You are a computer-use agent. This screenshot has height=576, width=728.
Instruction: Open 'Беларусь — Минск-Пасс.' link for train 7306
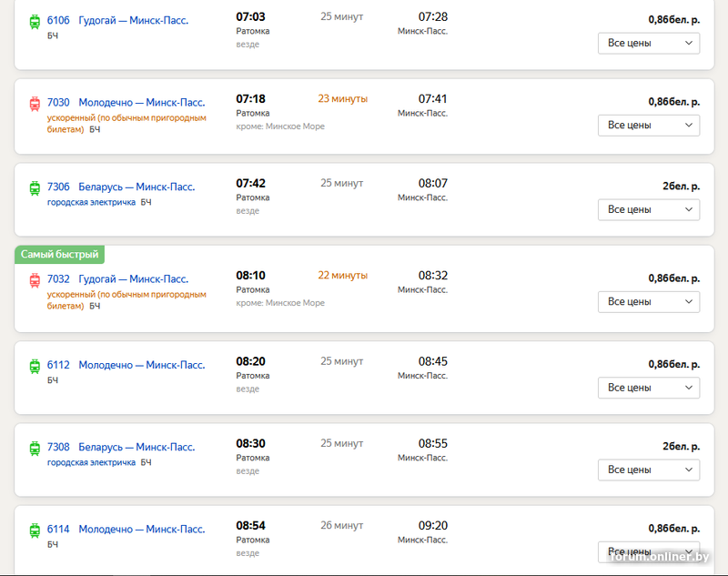[x=136, y=187]
